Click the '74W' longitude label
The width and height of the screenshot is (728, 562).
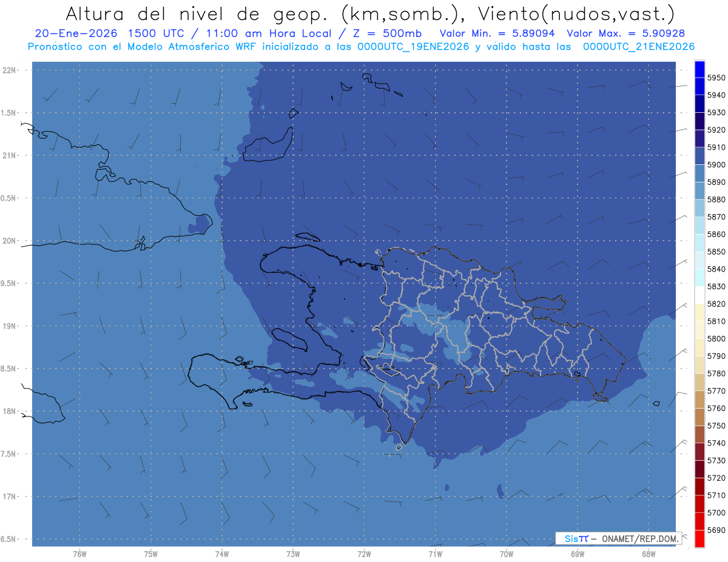pos(221,554)
